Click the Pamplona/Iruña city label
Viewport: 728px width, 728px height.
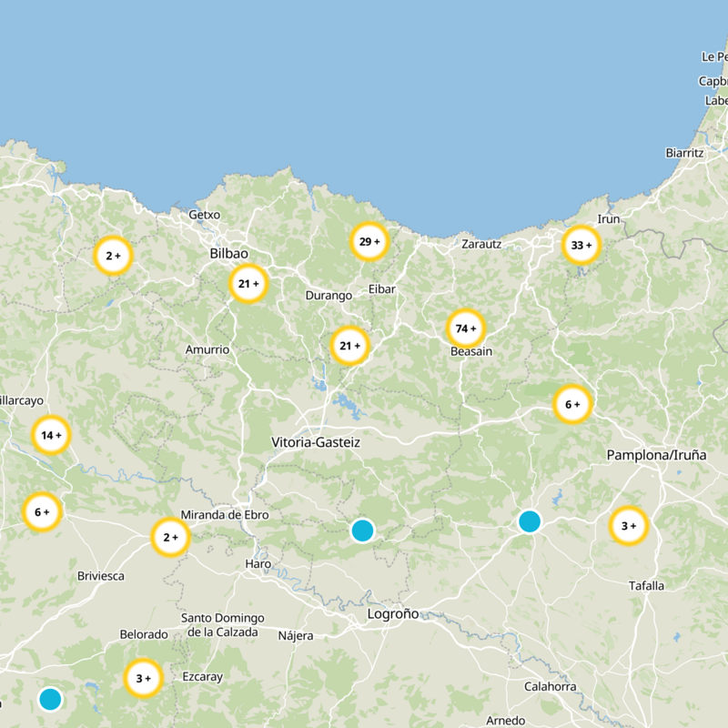click(656, 455)
